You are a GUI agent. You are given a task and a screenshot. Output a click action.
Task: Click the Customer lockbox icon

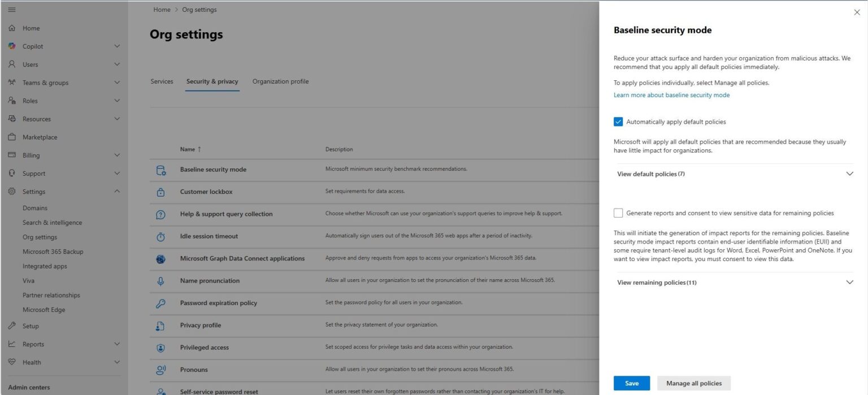click(x=160, y=192)
